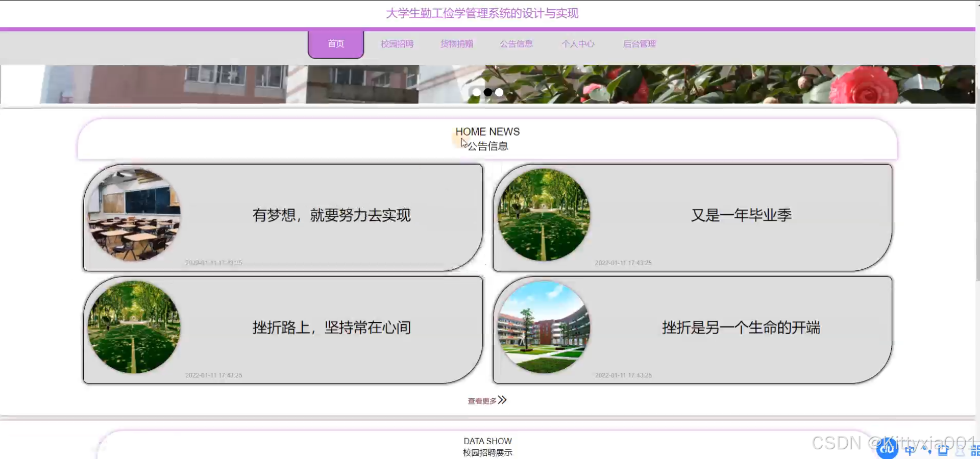Select the middle black carousel dot

(x=488, y=92)
